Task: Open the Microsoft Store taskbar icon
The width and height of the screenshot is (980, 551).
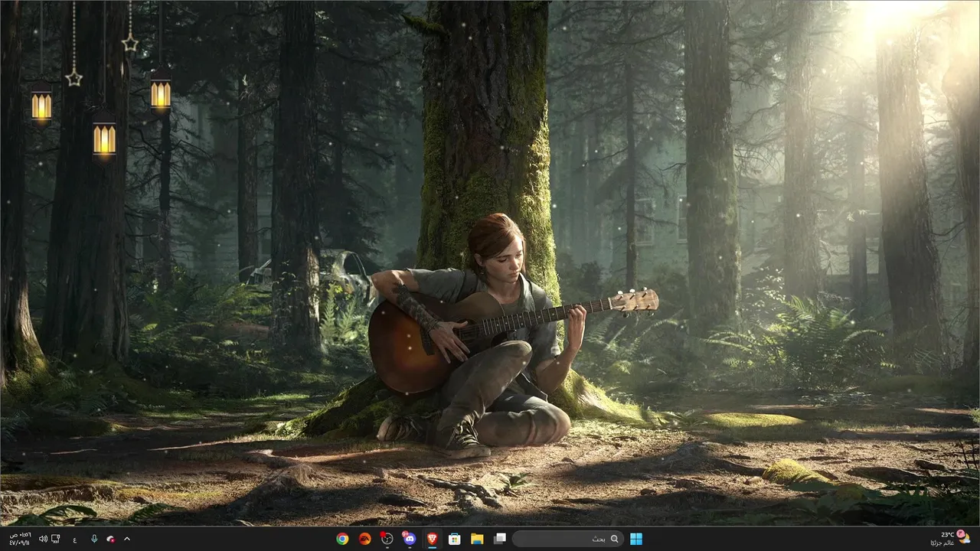Action: pyautogui.click(x=454, y=539)
